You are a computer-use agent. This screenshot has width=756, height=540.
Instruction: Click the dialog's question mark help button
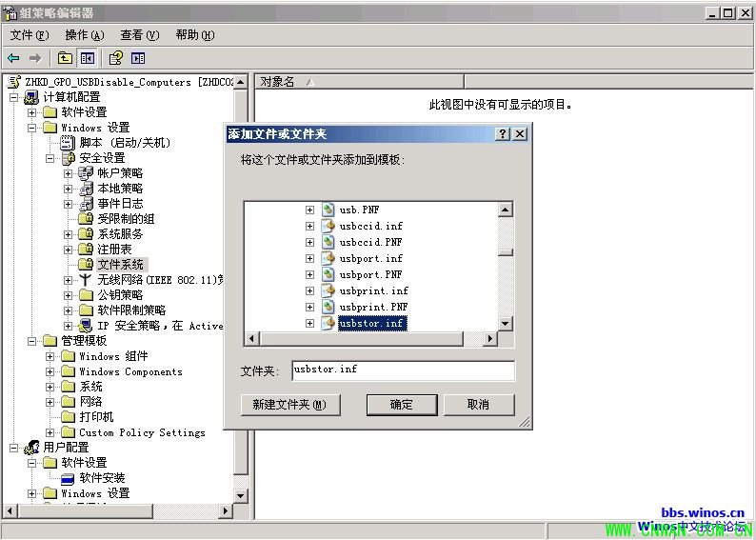(503, 134)
